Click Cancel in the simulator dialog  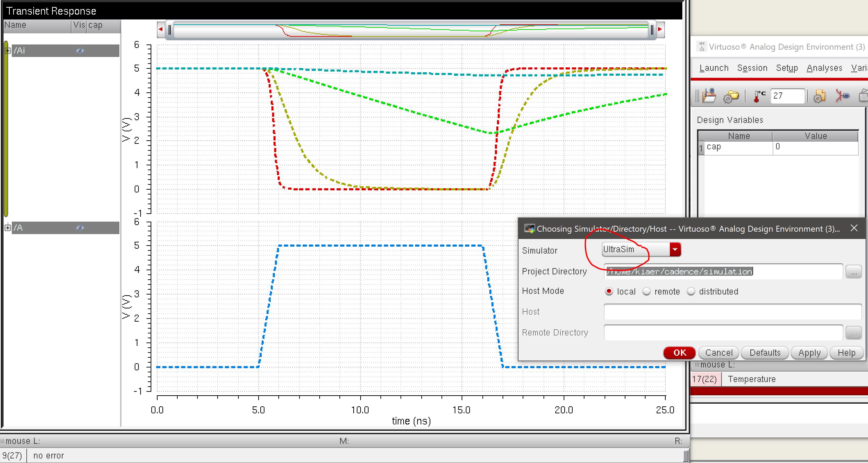[x=719, y=353]
